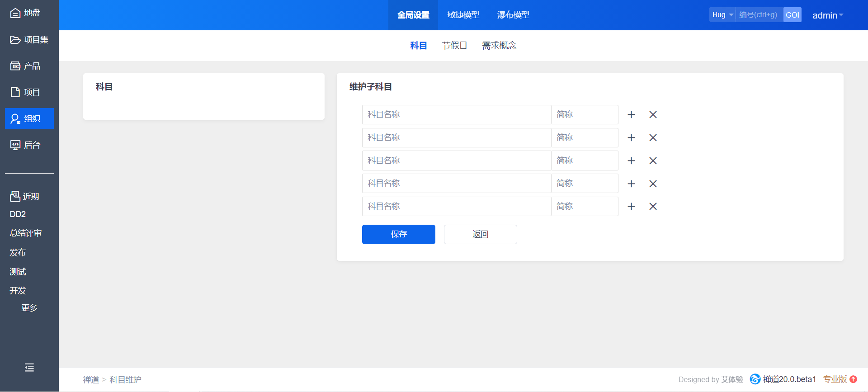Switch to 瀑布模型 tab
This screenshot has width=868, height=392.
[x=513, y=15]
